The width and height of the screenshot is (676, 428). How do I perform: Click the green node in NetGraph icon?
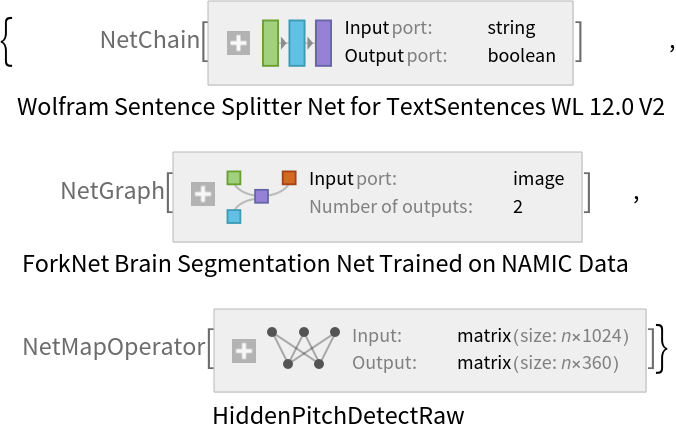tap(234, 178)
